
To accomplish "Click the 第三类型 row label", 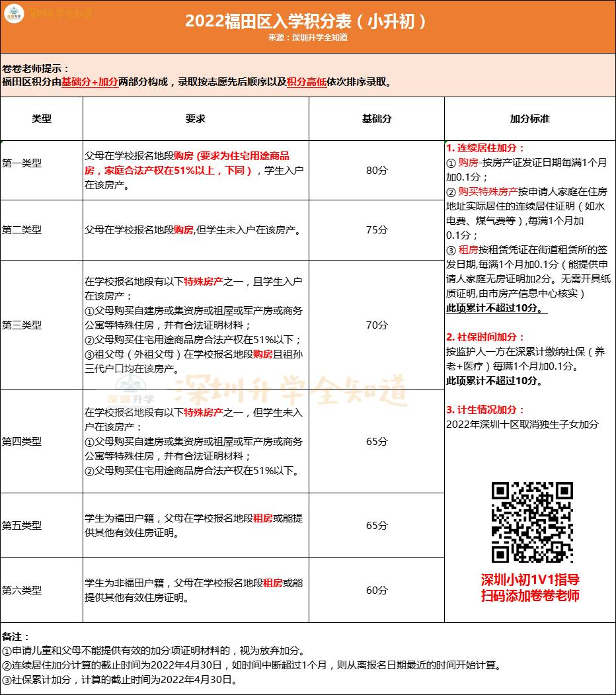I will click(22, 325).
